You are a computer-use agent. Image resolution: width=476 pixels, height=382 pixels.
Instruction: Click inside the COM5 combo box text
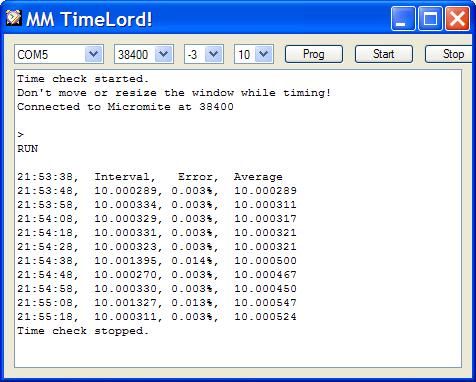pos(50,54)
